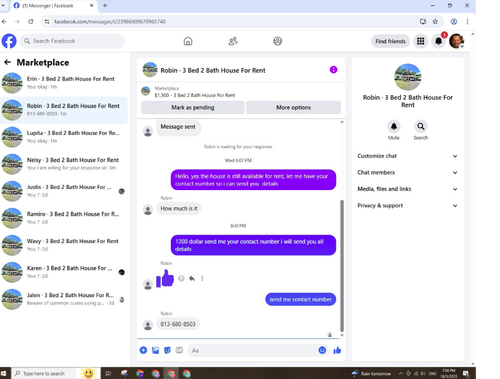The image size is (500, 379).
Task: Open the emoji picker in the message box
Action: pos(322,350)
